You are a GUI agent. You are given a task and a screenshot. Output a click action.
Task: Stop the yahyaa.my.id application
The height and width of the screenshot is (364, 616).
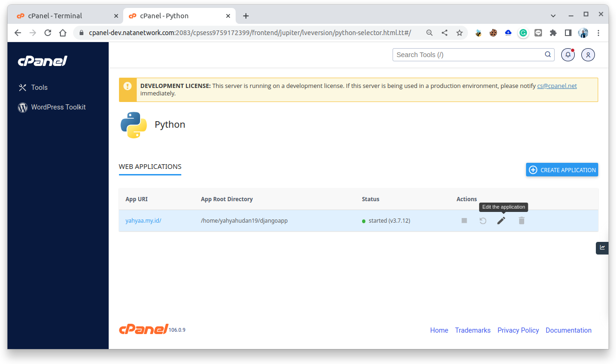[464, 220]
